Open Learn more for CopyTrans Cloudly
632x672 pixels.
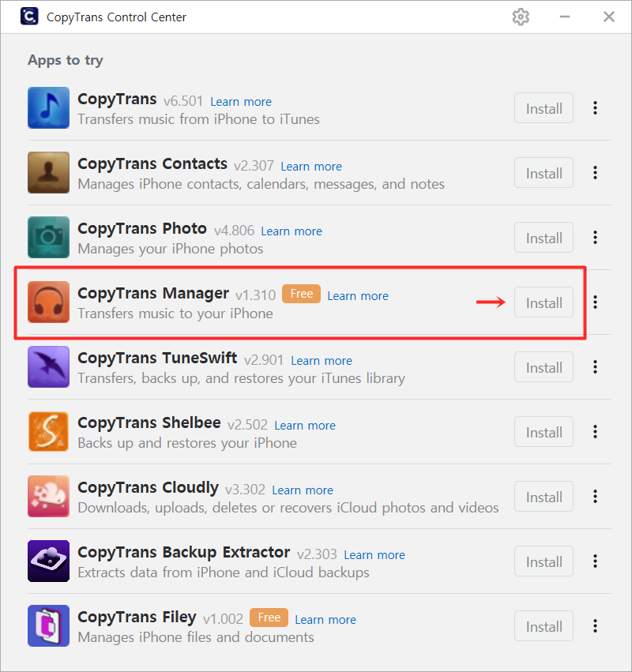click(303, 490)
